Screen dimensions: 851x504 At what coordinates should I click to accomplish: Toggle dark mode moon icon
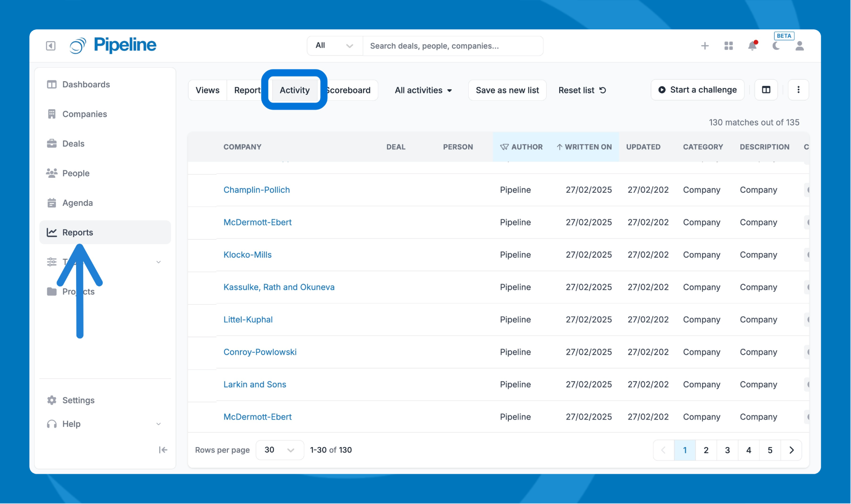776,46
